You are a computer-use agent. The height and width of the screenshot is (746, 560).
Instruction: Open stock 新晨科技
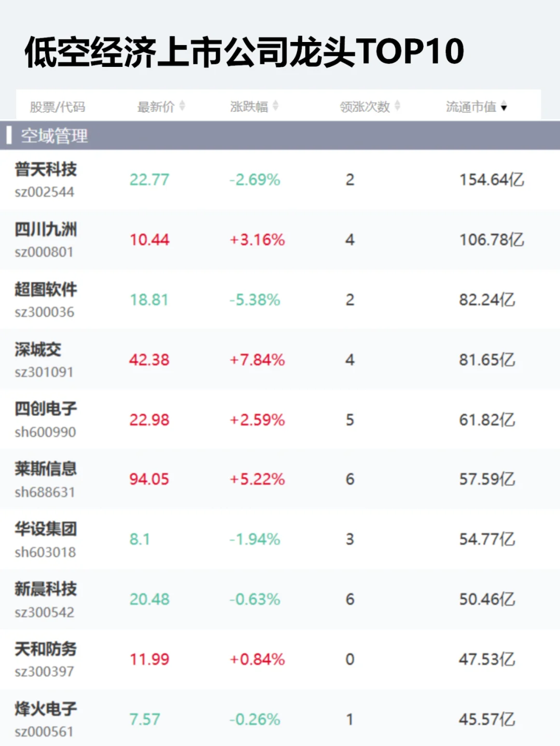(46, 589)
